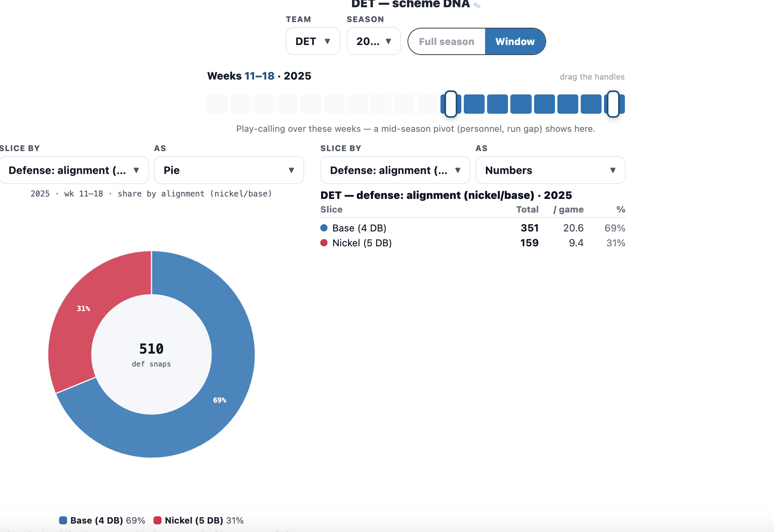This screenshot has width=774, height=532.
Task: Click the pencil edit icon beside scheme DNA title
Action: tap(477, 5)
